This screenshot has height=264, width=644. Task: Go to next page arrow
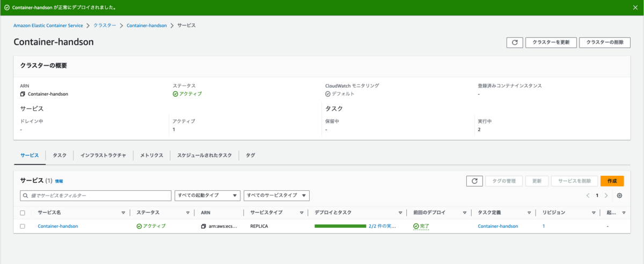pos(606,196)
